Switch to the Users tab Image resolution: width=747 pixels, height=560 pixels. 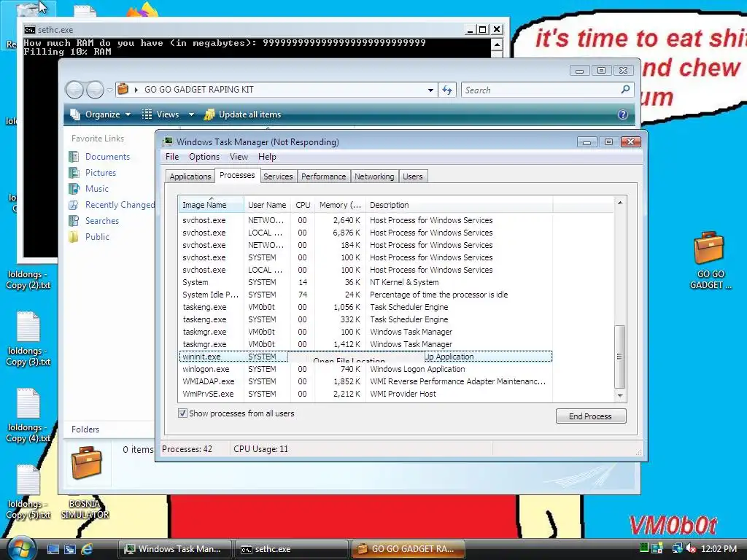413,176
